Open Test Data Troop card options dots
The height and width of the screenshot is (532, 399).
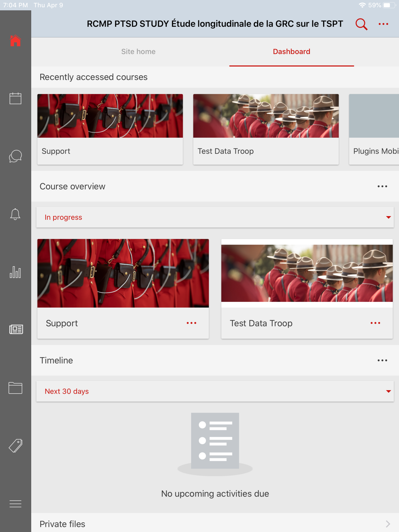click(375, 323)
